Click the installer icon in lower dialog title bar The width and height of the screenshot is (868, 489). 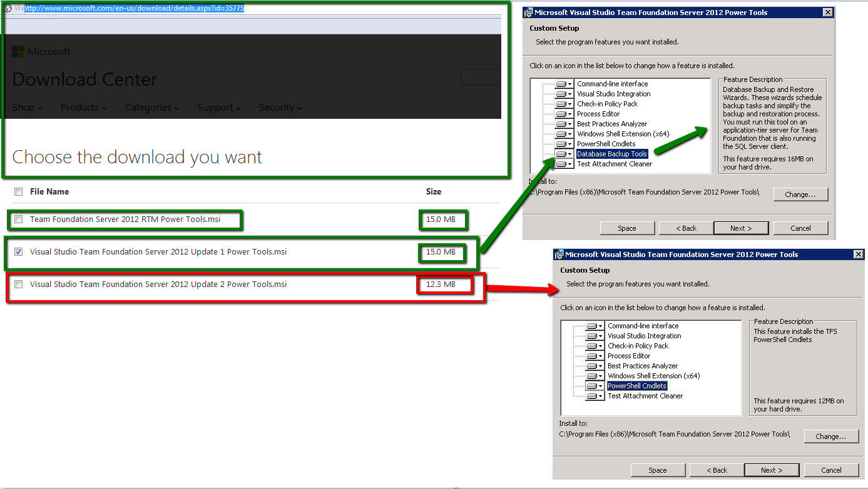[559, 255]
